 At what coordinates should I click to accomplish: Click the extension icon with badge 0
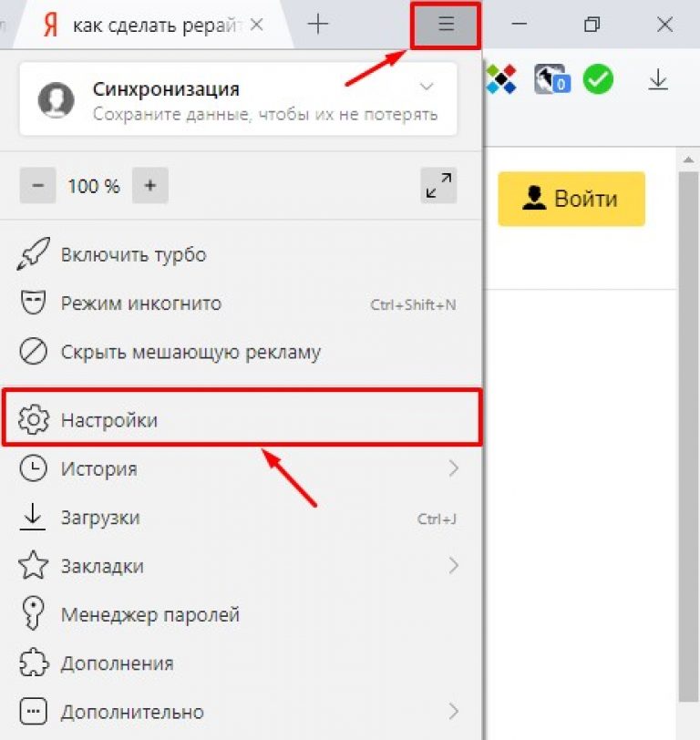click(x=551, y=78)
